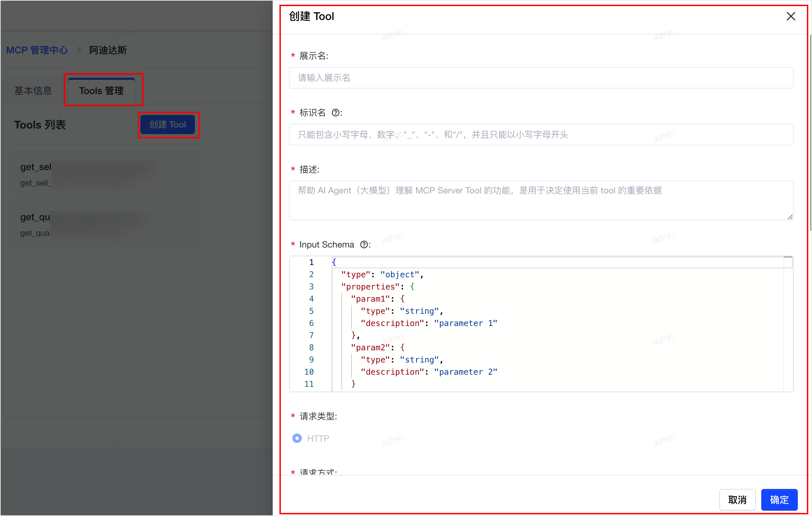Switch to the Tools 管理 tab
Image resolution: width=812 pixels, height=516 pixels.
tap(101, 91)
